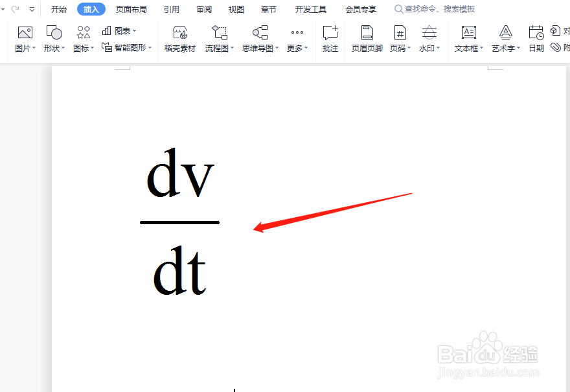Expand the Mind Map (思维导图) dropdown arrow
Image resolution: width=570 pixels, height=392 pixels.
(x=277, y=48)
